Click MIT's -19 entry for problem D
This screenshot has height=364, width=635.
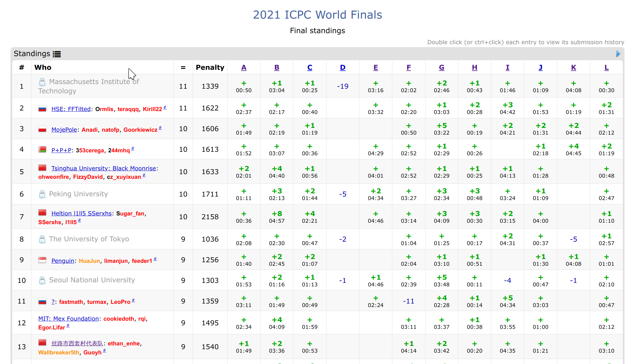(343, 86)
